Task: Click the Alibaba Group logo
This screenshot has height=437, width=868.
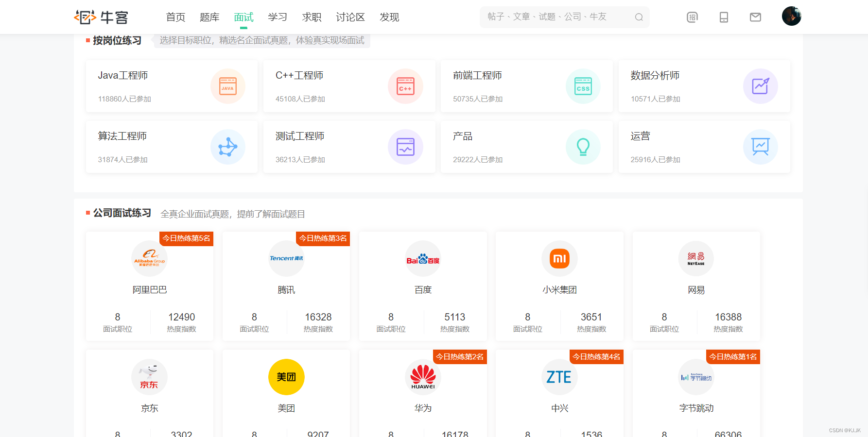Action: 150,258
